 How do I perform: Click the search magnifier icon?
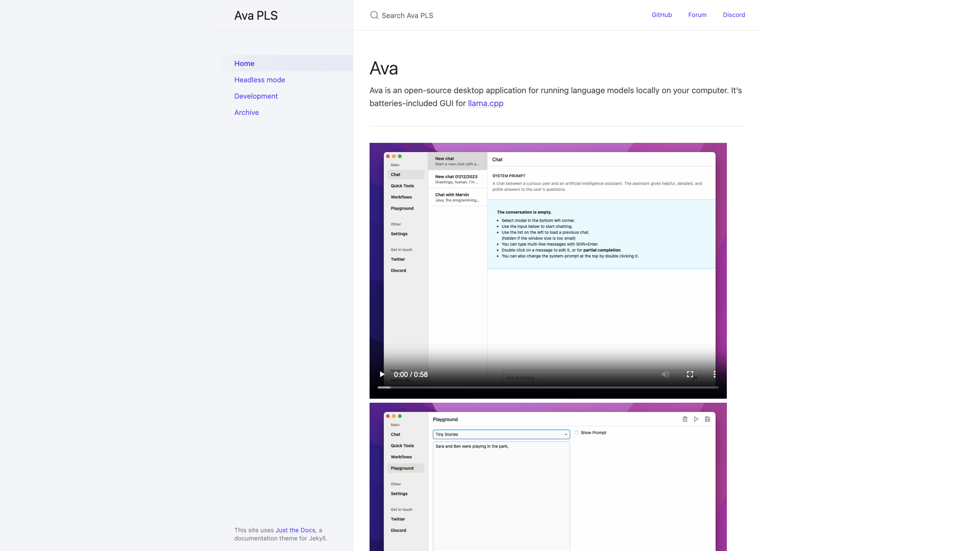click(x=374, y=15)
